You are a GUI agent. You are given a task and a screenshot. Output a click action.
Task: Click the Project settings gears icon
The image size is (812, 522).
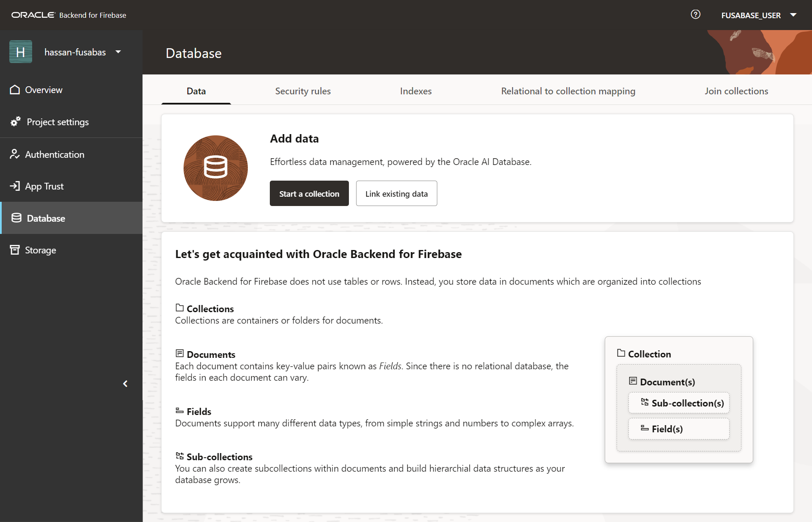[x=16, y=122]
